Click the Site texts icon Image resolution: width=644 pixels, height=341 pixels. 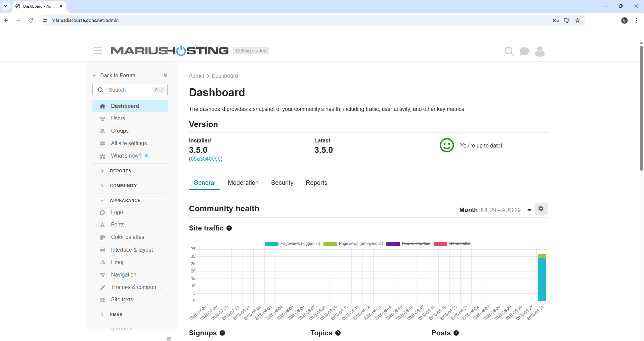point(102,300)
